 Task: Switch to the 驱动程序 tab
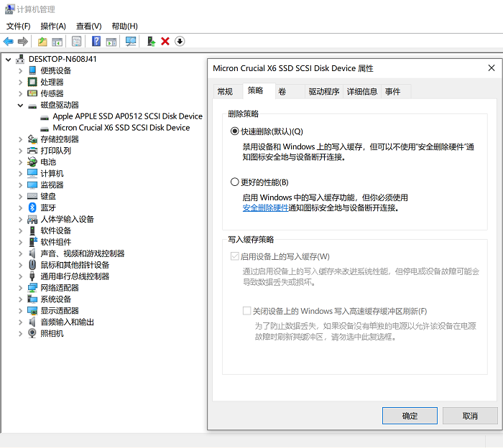click(323, 92)
